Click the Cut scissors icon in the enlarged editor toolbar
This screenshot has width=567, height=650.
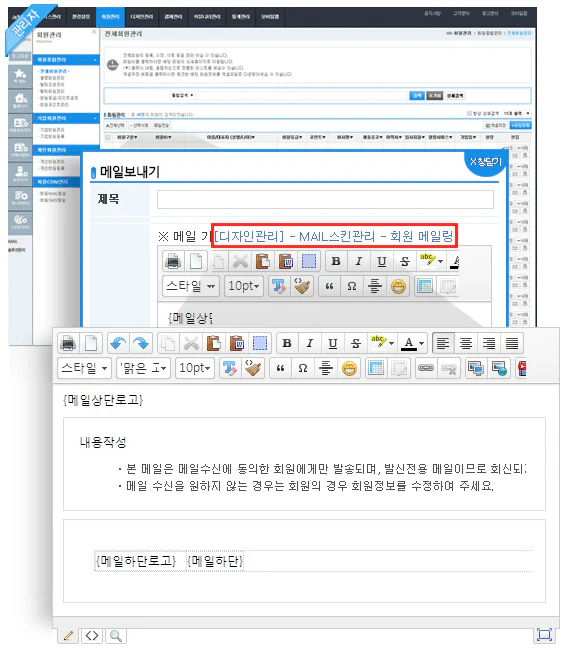pos(191,343)
